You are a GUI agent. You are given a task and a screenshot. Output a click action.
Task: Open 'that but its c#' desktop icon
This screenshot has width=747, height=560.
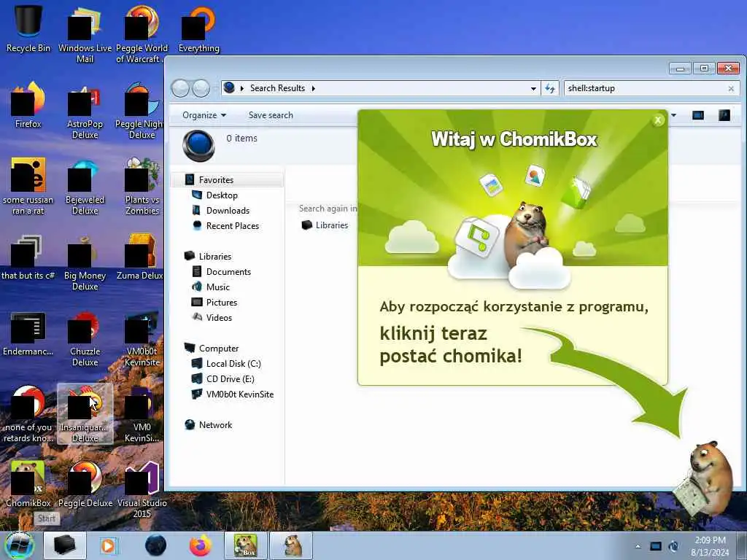click(28, 257)
